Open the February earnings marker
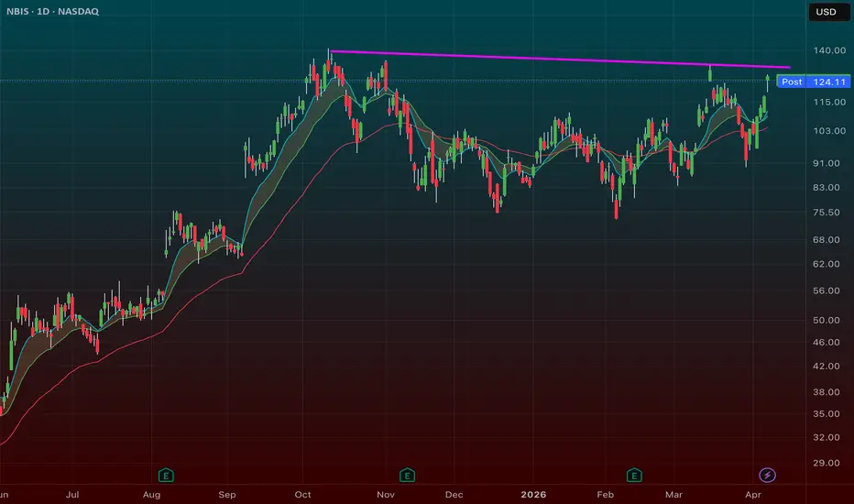 pos(634,476)
